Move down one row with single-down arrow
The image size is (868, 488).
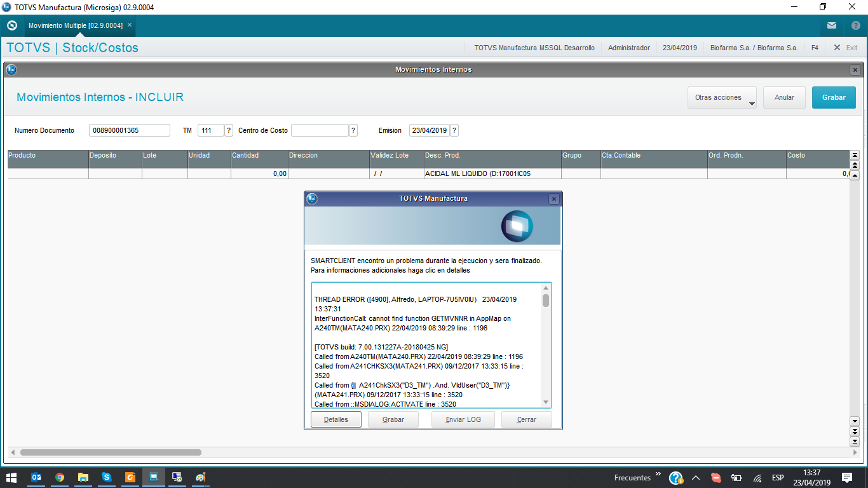point(855,421)
